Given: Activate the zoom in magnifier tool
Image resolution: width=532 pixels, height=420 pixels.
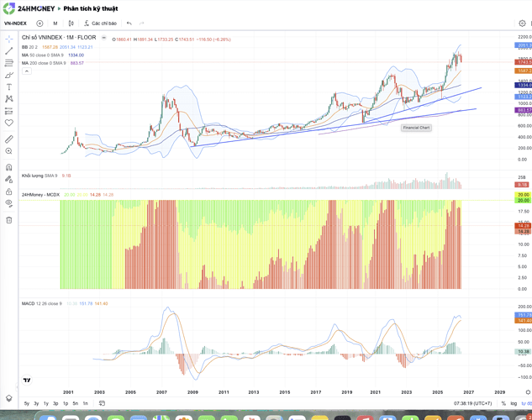Looking at the screenshot, I should coord(8,151).
